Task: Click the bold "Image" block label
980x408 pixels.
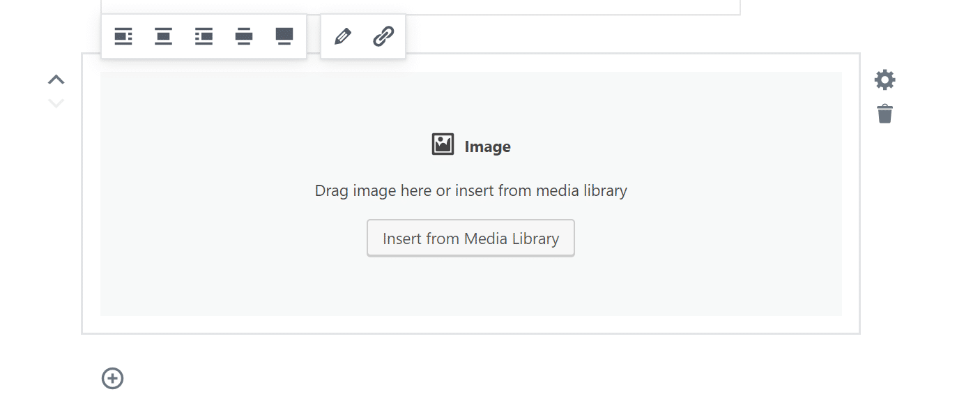Action: point(487,146)
